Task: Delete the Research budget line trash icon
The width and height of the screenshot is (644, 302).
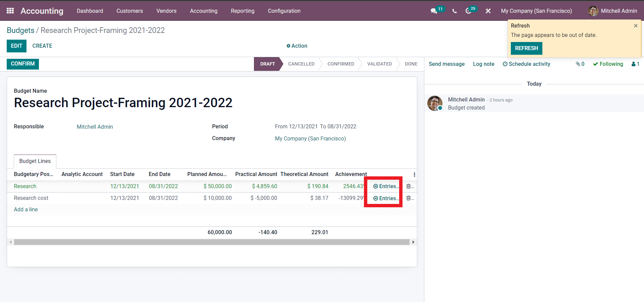Action: [409, 186]
